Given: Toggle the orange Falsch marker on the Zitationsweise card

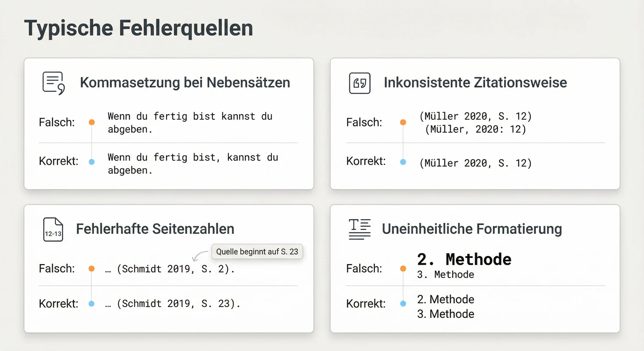Looking at the screenshot, I should pyautogui.click(x=403, y=122).
